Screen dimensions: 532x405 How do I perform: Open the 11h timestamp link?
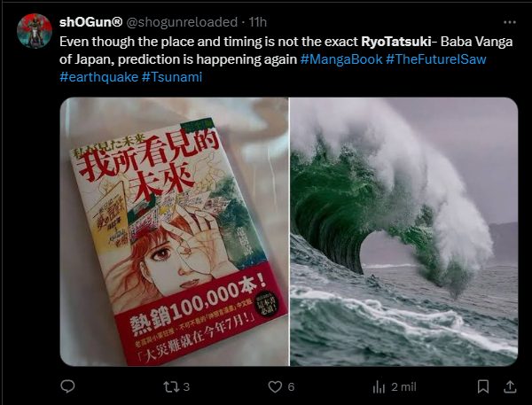pos(258,22)
